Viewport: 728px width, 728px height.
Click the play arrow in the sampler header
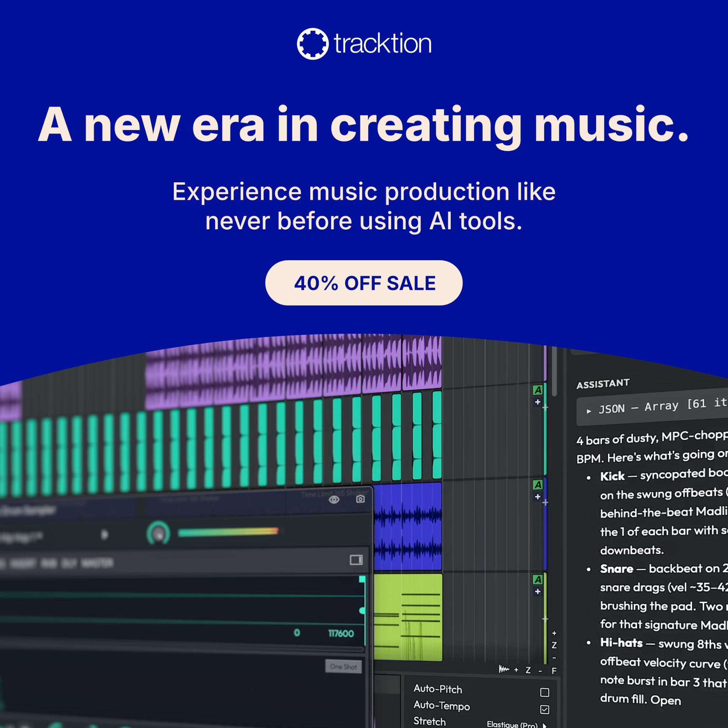coord(105,534)
